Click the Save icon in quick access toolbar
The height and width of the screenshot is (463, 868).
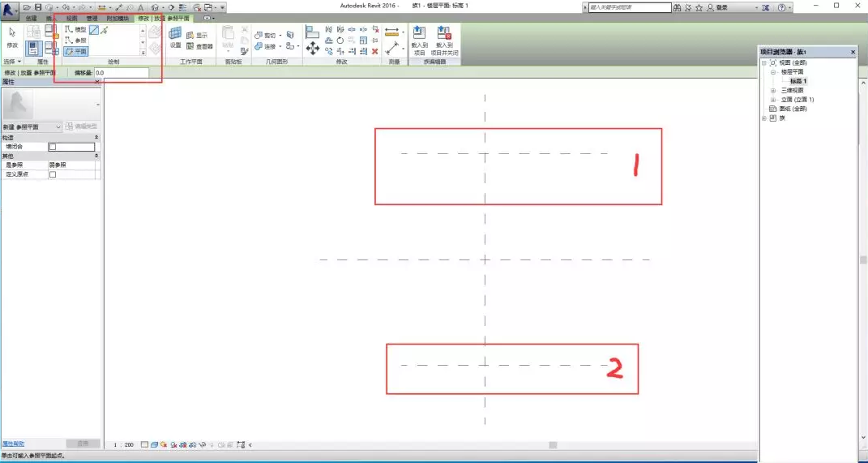pos(38,6)
